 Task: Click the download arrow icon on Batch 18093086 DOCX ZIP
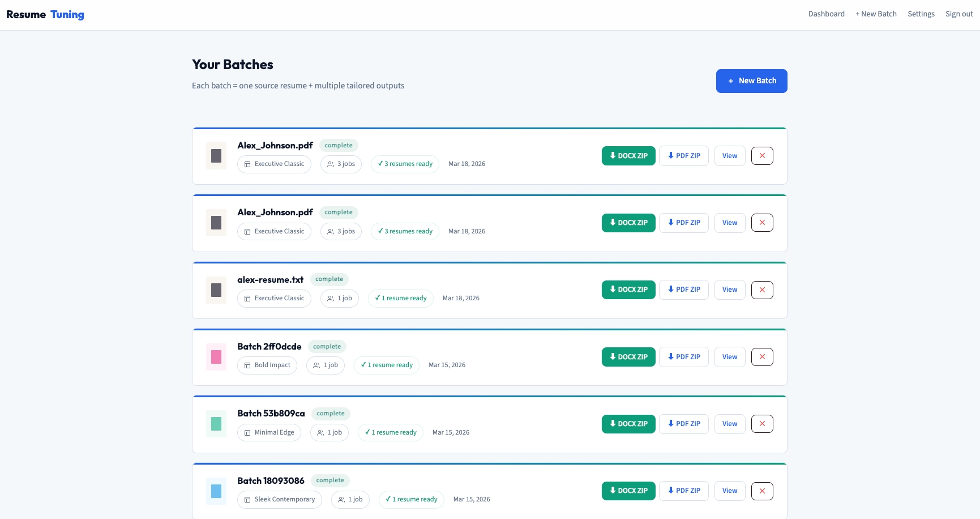point(613,491)
